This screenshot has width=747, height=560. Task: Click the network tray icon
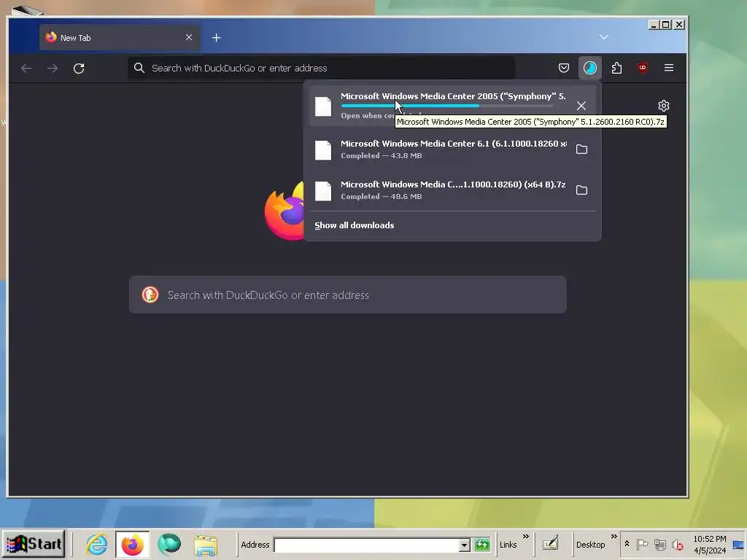(x=659, y=544)
